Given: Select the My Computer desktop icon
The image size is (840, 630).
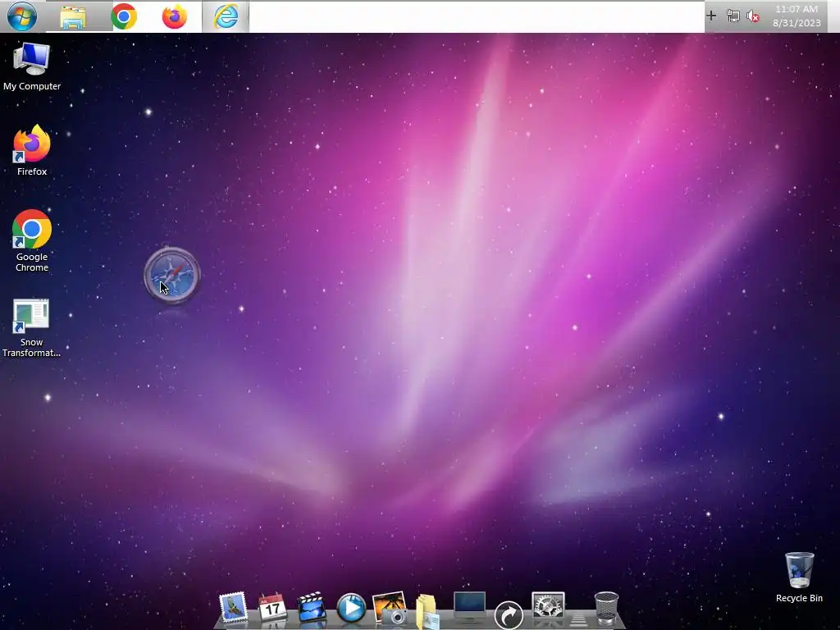Looking at the screenshot, I should (32, 66).
